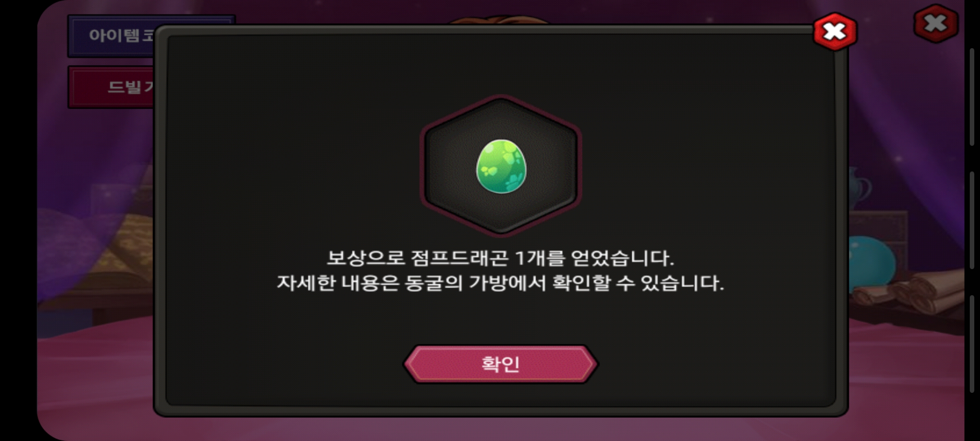Select the red 드빌 button behind popup

tap(111, 87)
